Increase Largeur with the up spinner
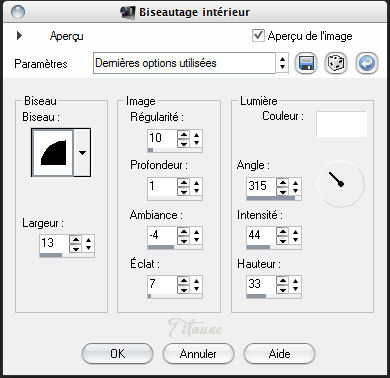The height and width of the screenshot is (378, 390). pos(76,239)
